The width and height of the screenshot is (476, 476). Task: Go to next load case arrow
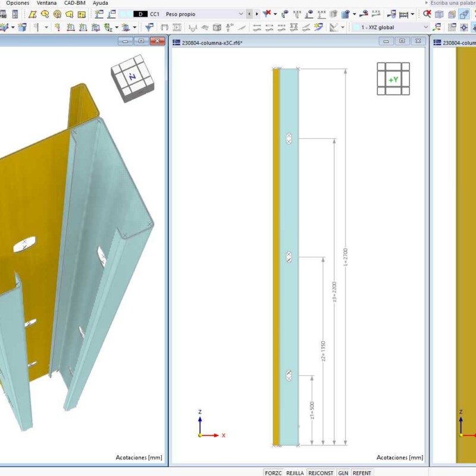(x=257, y=14)
